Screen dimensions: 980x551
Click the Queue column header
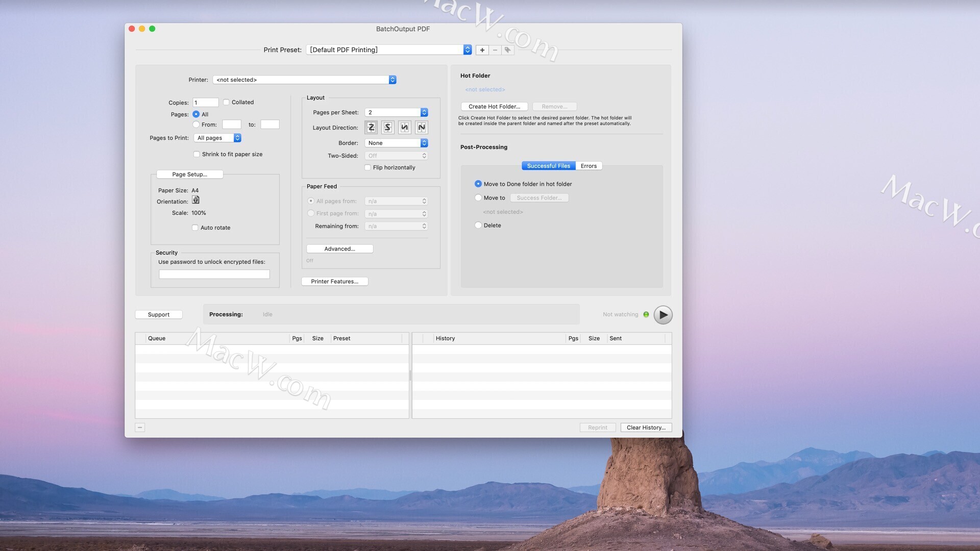[217, 338]
